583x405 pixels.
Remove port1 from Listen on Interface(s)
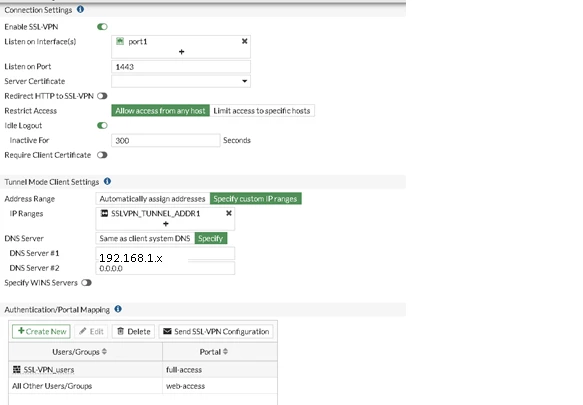point(245,41)
